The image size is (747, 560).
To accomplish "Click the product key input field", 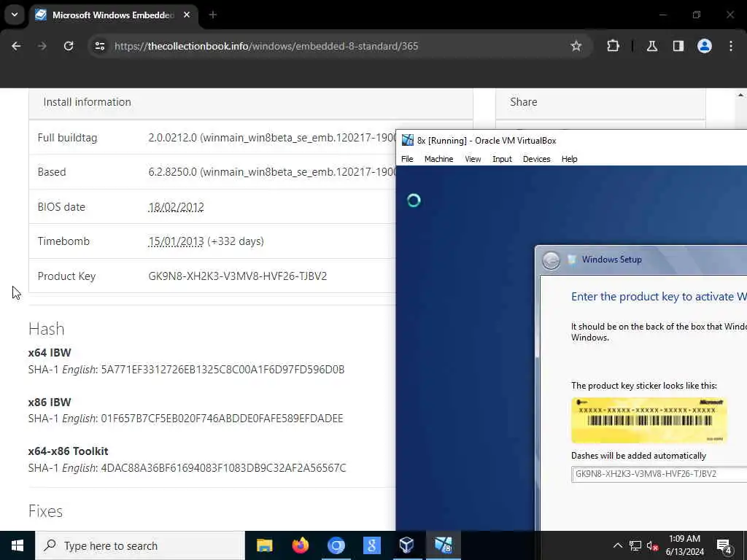I will tap(659, 474).
